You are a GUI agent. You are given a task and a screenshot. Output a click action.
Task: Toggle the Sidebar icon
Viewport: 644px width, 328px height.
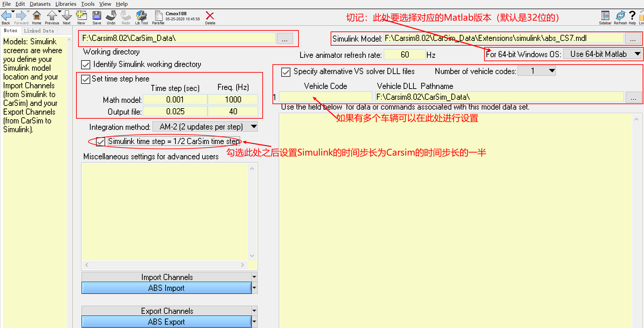point(605,16)
